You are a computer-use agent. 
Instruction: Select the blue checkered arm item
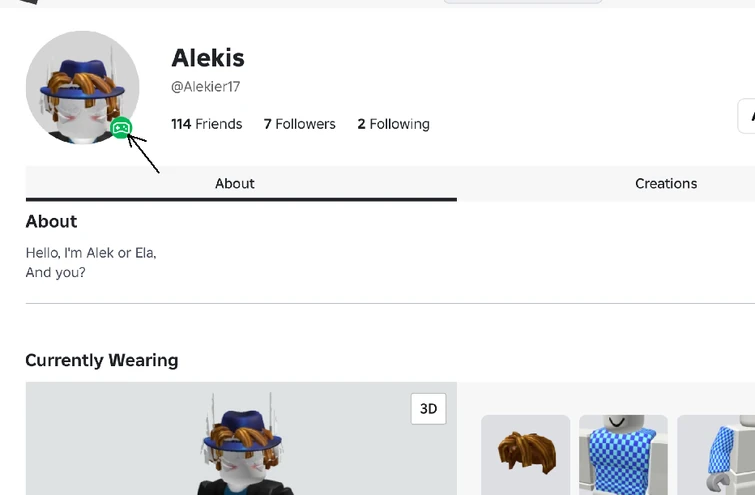pos(716,455)
